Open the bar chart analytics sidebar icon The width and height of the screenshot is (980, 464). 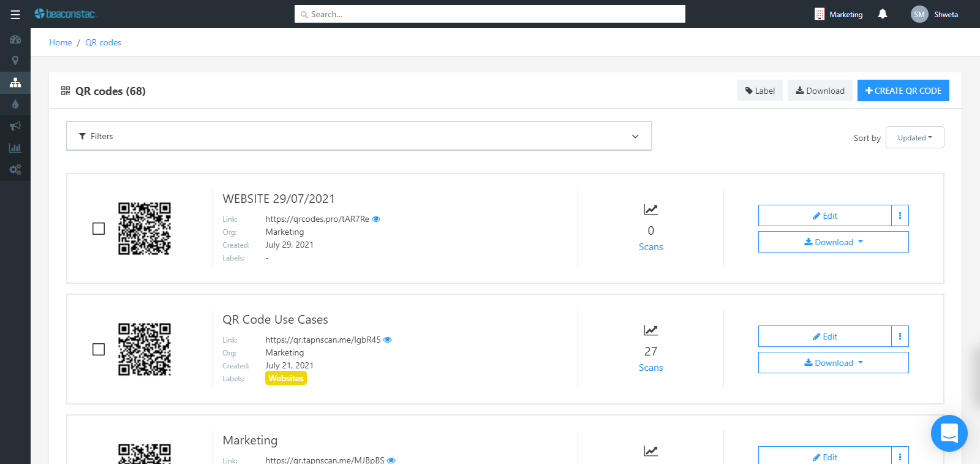[x=15, y=148]
